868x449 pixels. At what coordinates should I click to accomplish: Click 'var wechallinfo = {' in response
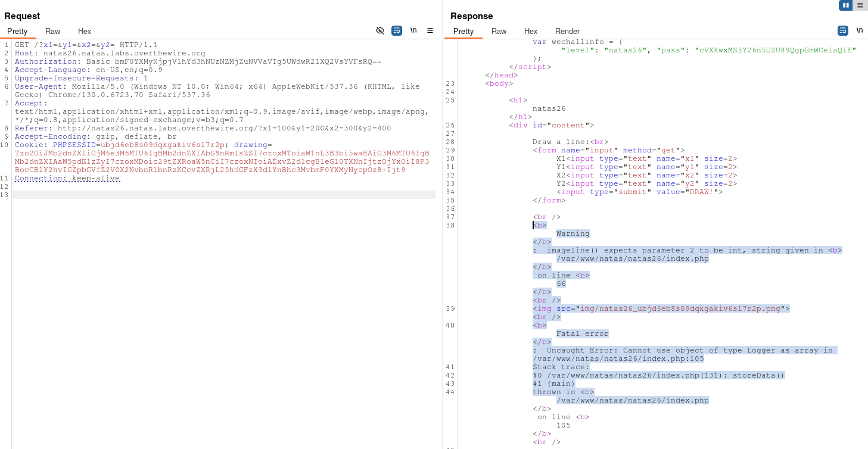(578, 42)
